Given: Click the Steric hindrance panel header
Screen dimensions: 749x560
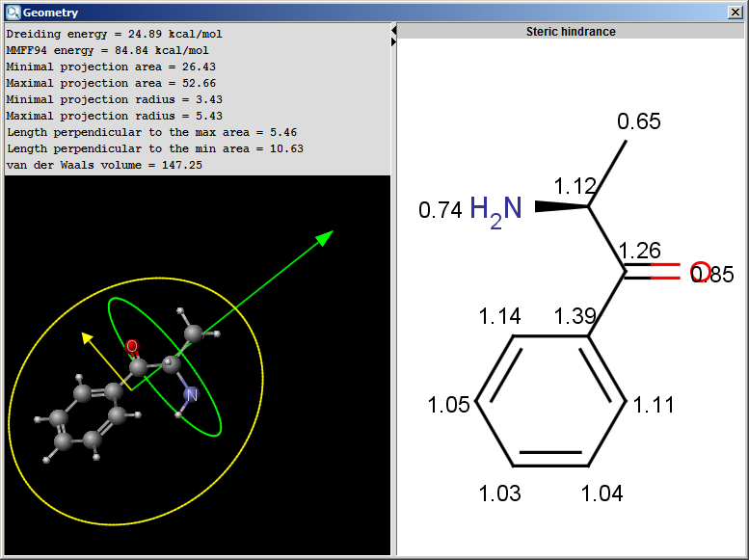Looking at the screenshot, I should pyautogui.click(x=571, y=32).
